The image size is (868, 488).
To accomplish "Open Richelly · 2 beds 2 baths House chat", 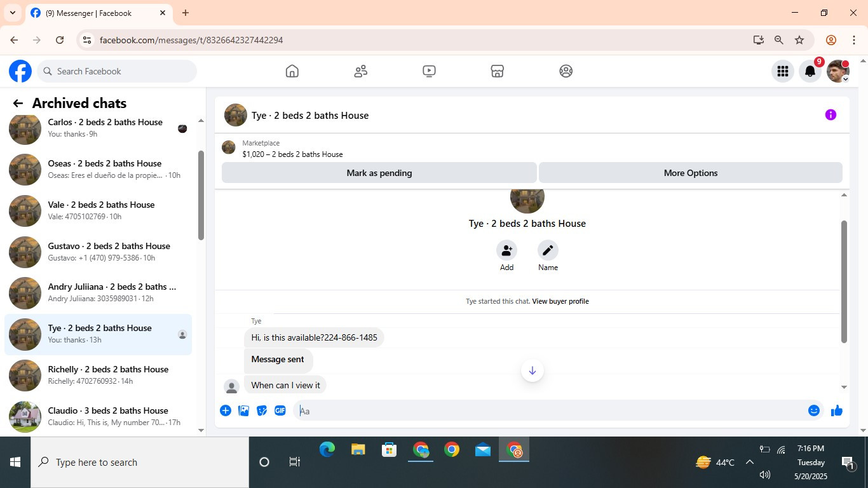I will (98, 376).
